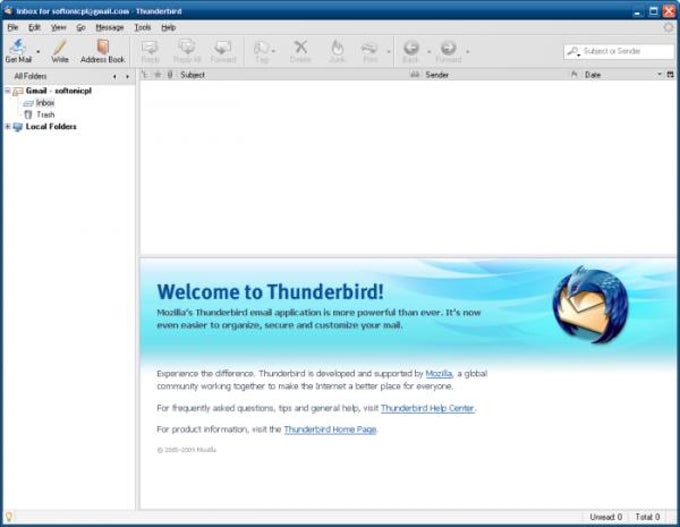Click the thread column header icon
The width and height of the screenshot is (680, 527).
144,75
